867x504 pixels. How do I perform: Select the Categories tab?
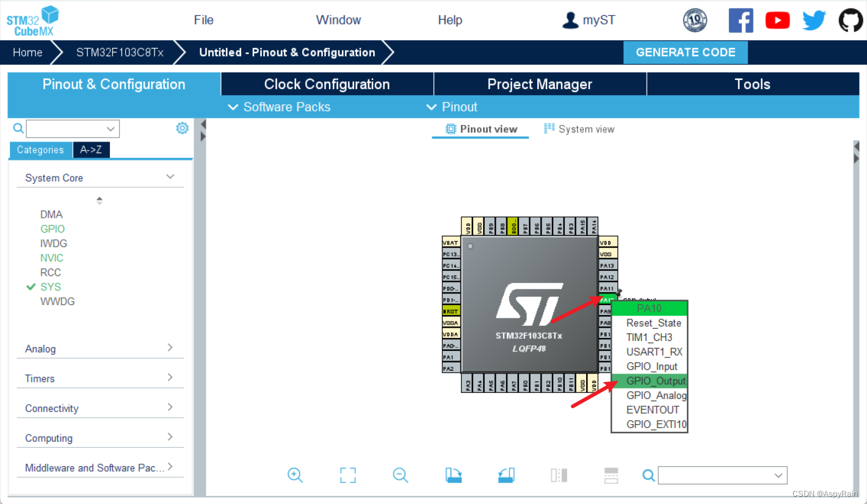tap(40, 149)
